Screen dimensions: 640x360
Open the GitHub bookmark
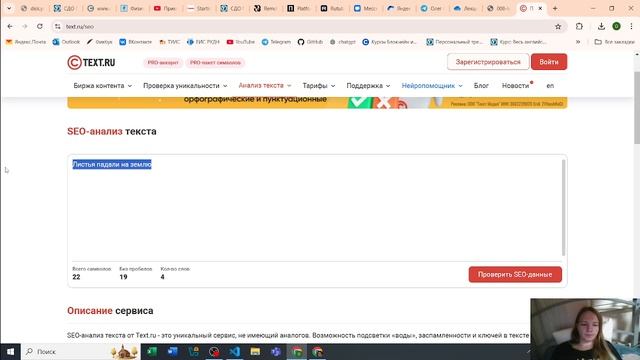point(310,42)
